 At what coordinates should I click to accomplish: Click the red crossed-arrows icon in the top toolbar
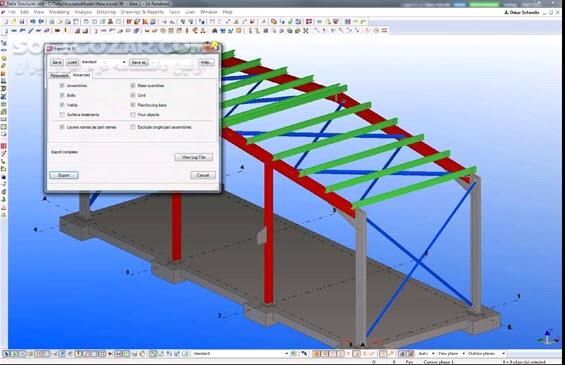click(309, 22)
